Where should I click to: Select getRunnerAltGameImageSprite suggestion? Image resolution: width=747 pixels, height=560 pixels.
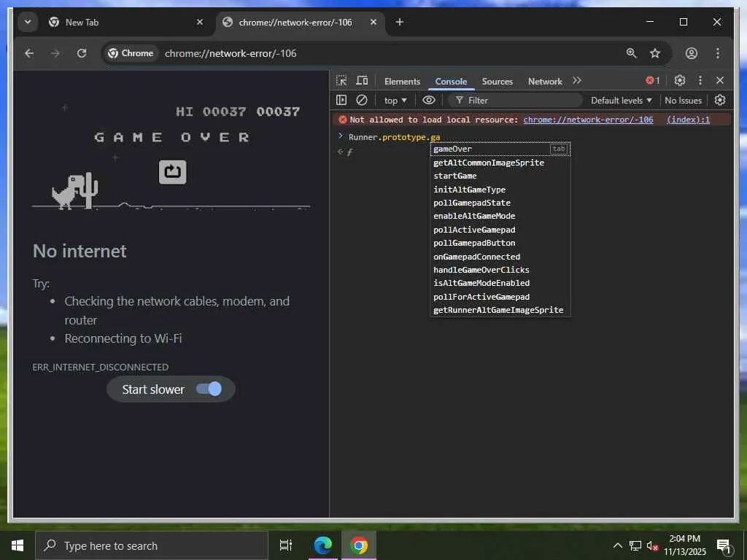(x=500, y=310)
